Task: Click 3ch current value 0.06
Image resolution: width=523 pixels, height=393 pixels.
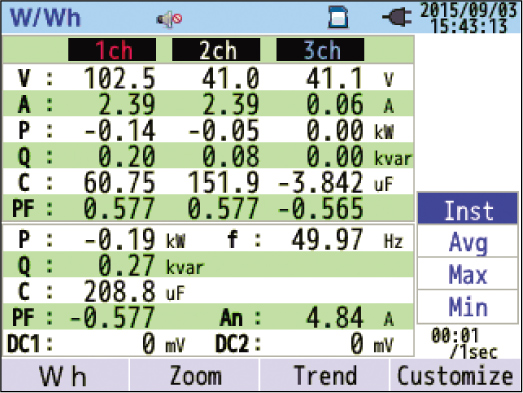Action: [335, 104]
